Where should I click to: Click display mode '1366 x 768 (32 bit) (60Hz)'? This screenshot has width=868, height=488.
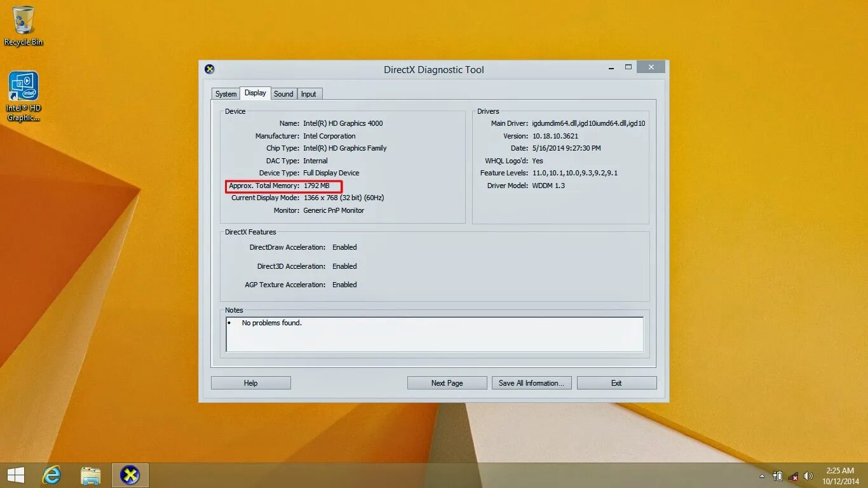(344, 198)
